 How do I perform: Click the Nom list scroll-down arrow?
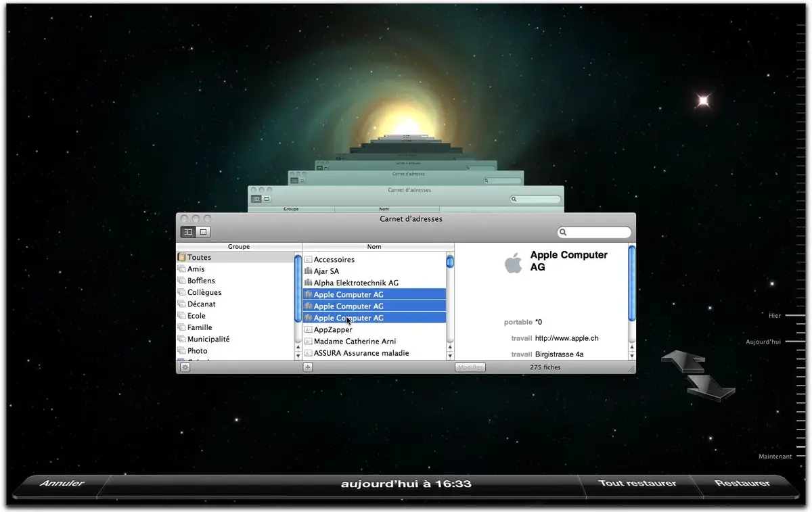pos(450,355)
